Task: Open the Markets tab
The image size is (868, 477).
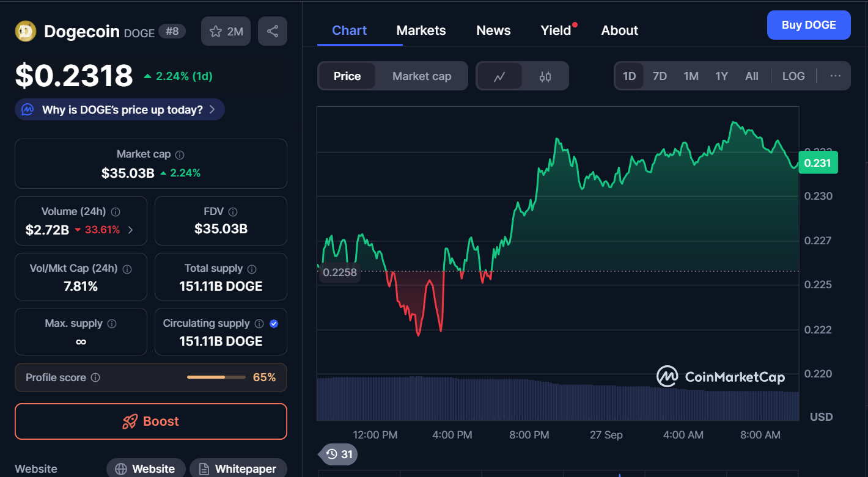Action: (x=421, y=31)
